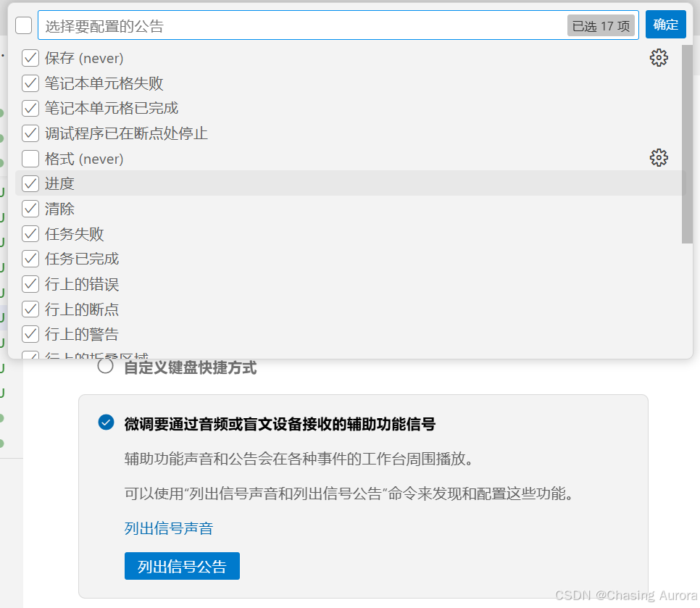The image size is (700, 608).
Task: Select the 自定义键盘快捷方式 radio option
Action: (105, 367)
